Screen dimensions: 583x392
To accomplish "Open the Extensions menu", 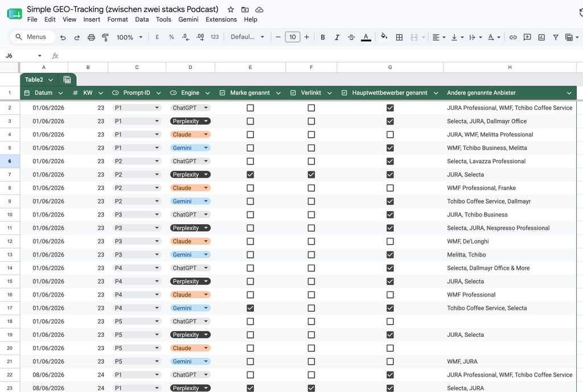I will point(221,19).
